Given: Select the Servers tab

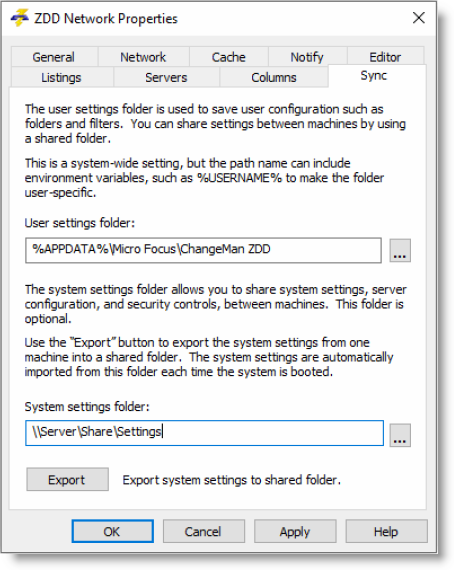Looking at the screenshot, I should pyautogui.click(x=166, y=77).
